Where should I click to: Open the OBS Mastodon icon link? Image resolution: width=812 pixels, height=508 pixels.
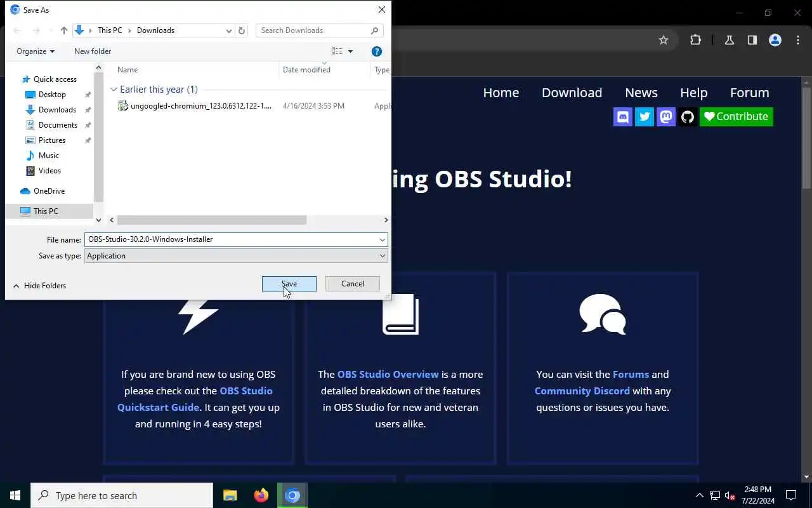[x=666, y=117]
